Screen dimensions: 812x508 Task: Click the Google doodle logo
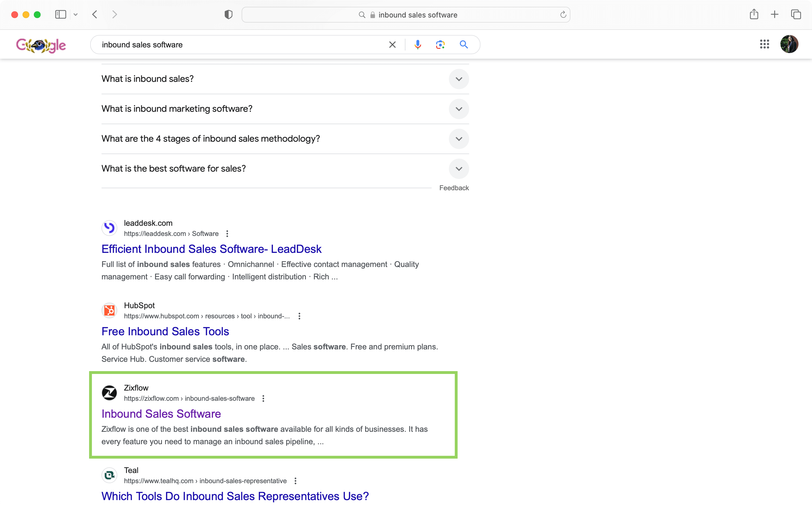click(x=41, y=45)
